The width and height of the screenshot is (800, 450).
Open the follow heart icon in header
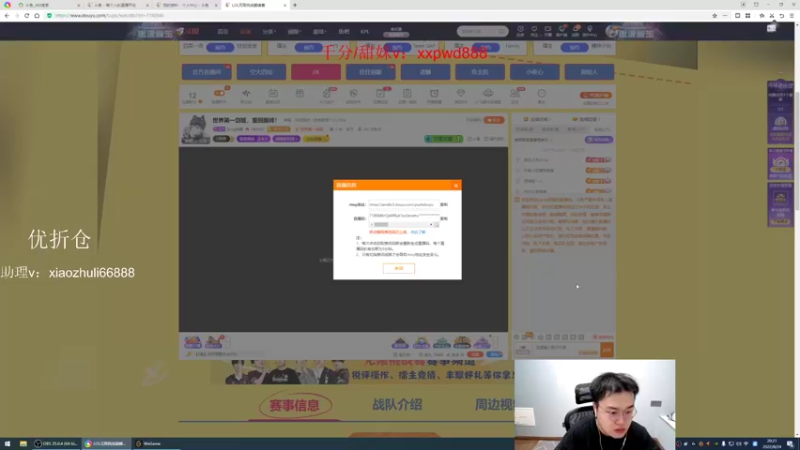pyautogui.click(x=534, y=31)
